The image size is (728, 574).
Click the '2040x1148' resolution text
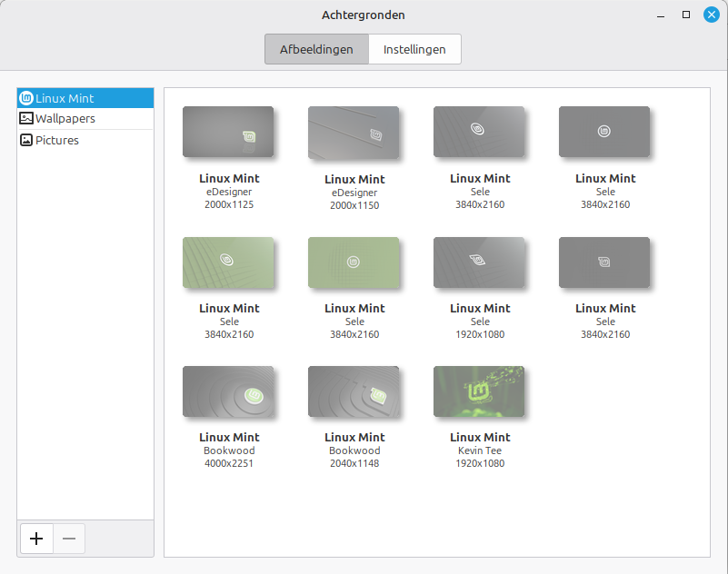(x=354, y=463)
